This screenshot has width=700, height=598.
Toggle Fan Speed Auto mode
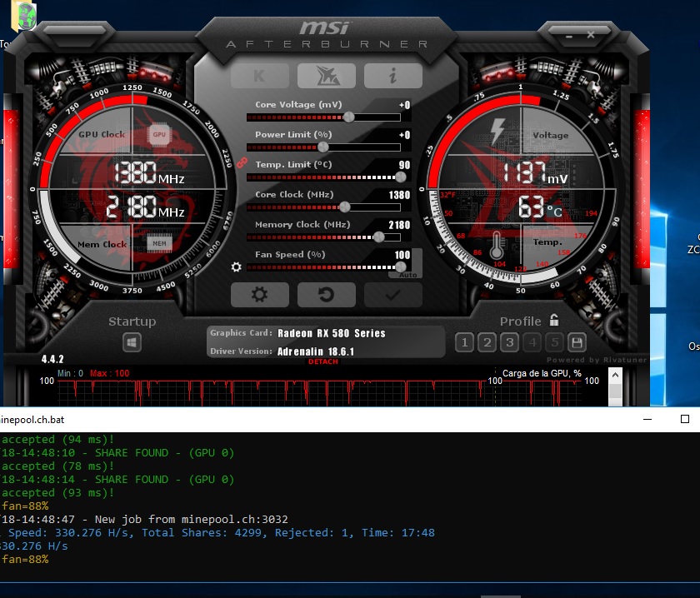tap(407, 275)
